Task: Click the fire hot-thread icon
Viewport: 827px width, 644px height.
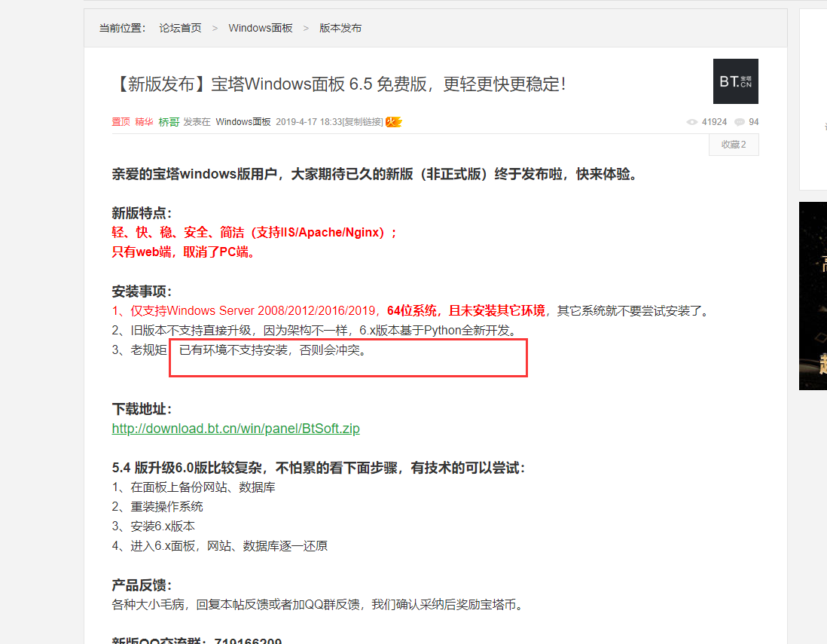Action: coord(393,122)
